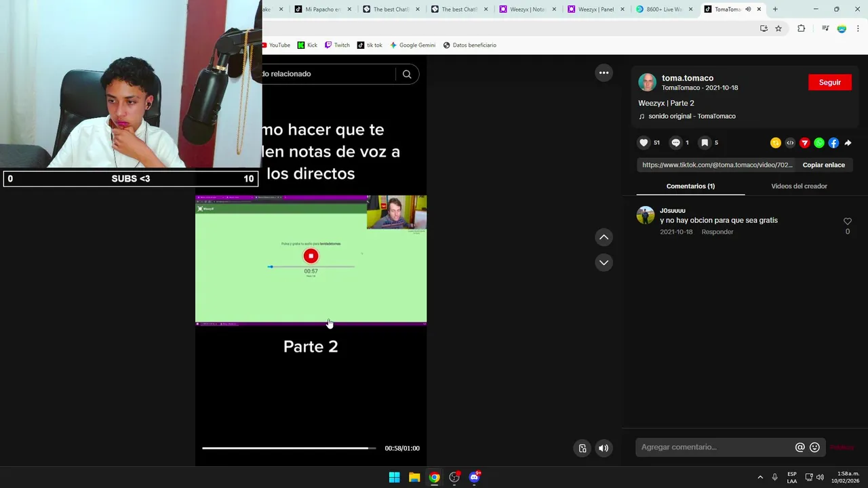Viewport: 868px width, 488px height.
Task: Open the media control icon in Chrome toolbar
Action: coord(825,28)
